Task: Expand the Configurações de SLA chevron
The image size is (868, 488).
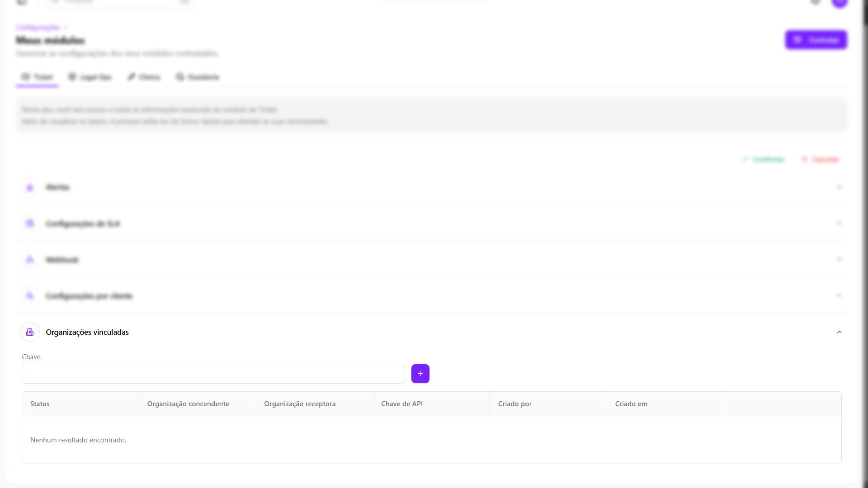Action: pos(839,223)
